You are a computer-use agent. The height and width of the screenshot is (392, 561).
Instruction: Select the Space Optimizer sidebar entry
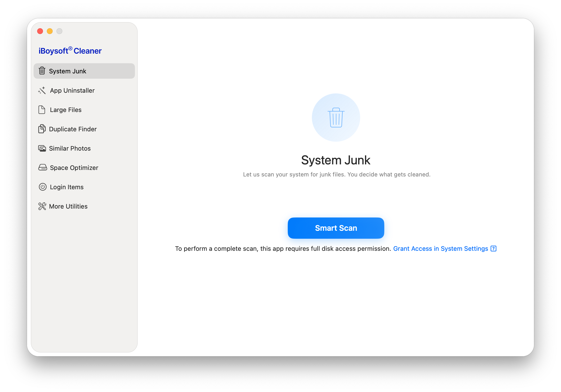[74, 168]
